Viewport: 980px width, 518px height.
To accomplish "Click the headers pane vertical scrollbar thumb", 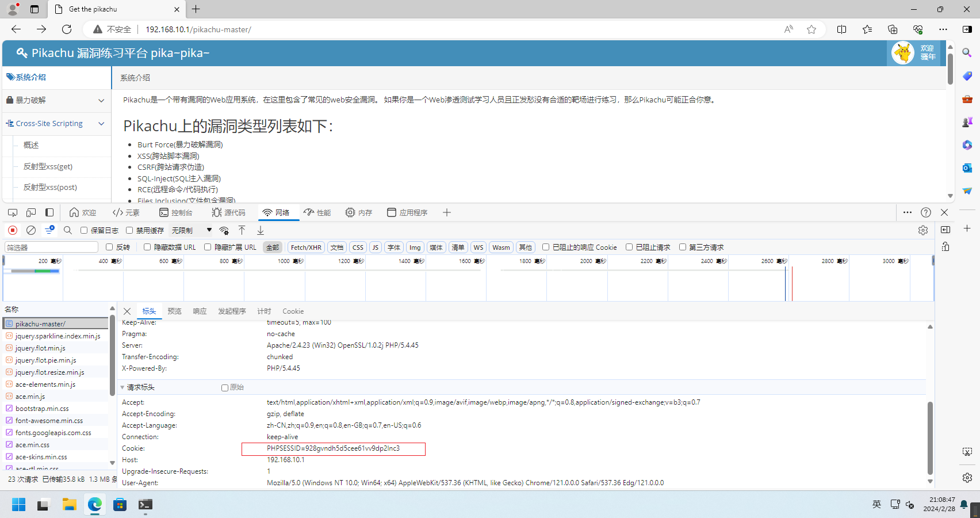I will pos(930,438).
